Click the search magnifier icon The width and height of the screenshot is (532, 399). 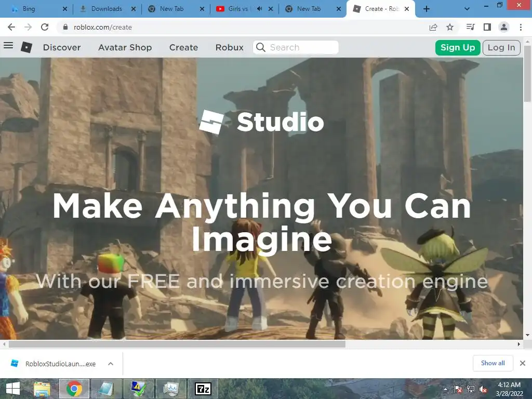(261, 47)
